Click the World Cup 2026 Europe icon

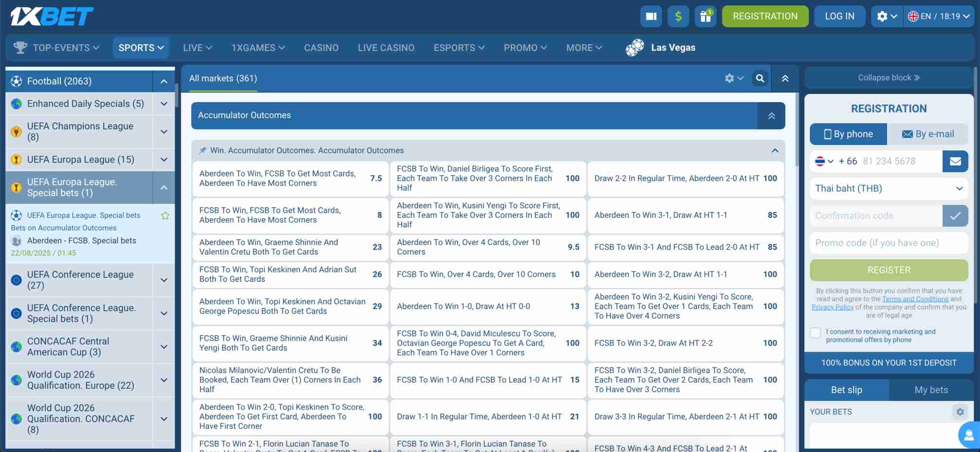(17, 380)
